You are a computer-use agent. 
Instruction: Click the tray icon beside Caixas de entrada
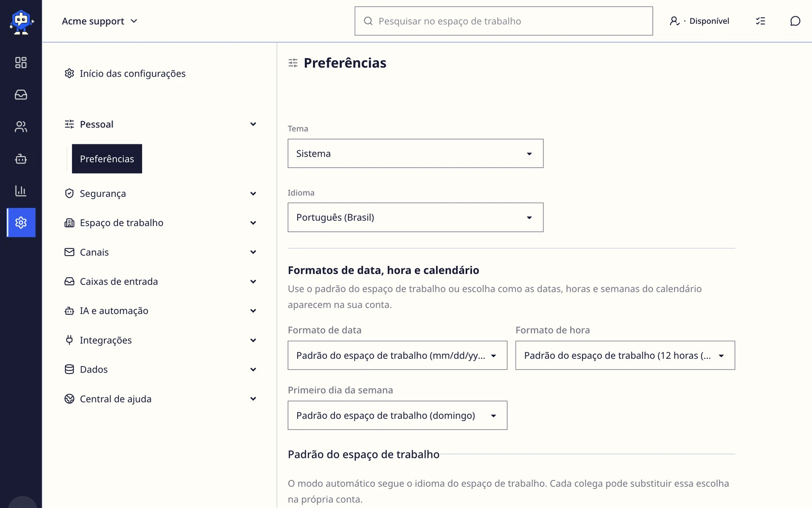(x=69, y=282)
